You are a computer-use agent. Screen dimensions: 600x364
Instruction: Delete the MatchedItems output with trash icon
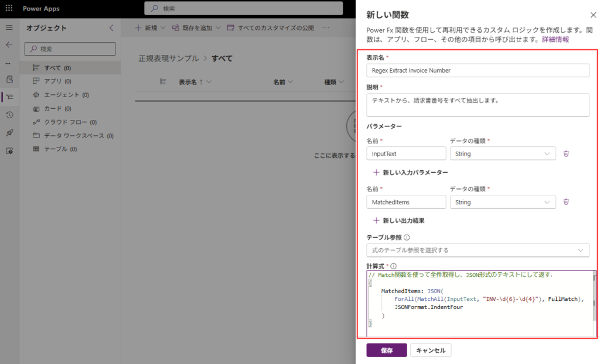click(x=566, y=202)
